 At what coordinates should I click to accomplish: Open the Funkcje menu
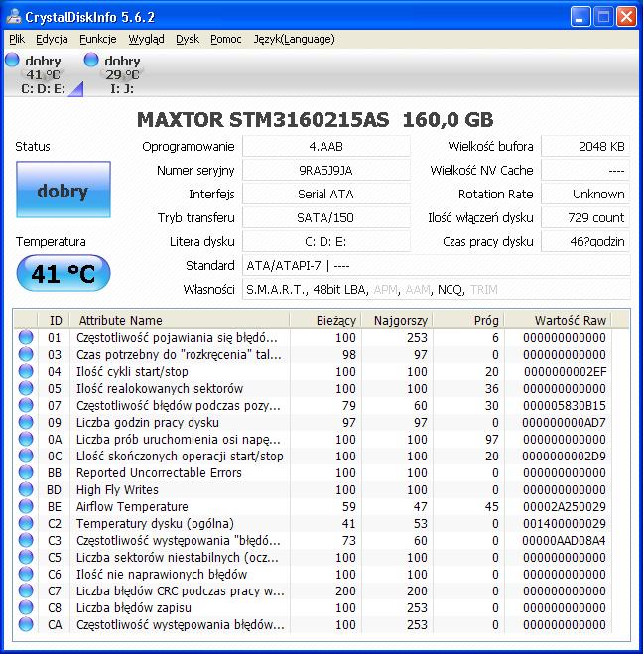pyautogui.click(x=98, y=39)
